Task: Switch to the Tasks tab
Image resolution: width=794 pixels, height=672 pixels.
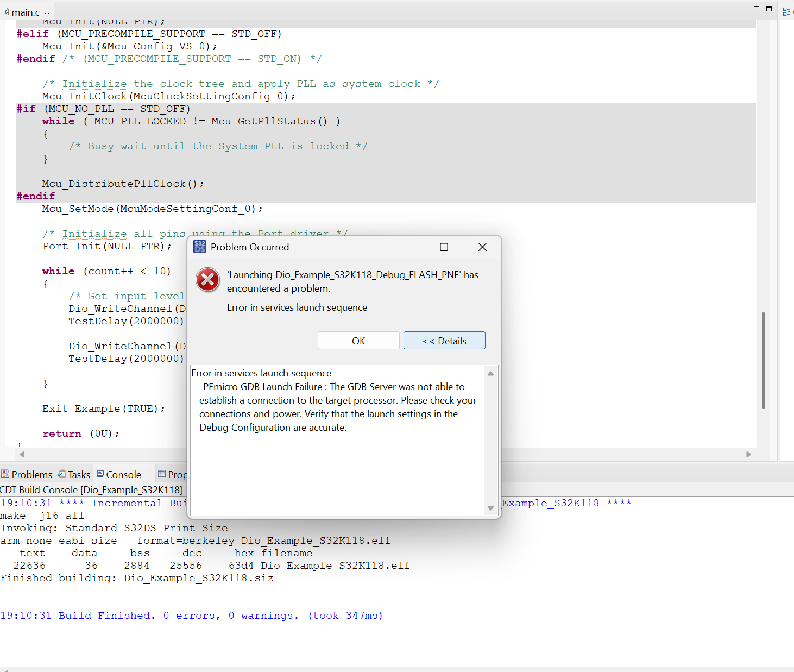Action: tap(79, 474)
